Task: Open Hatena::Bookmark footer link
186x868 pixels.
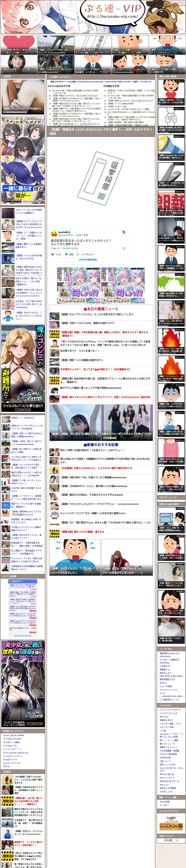Action: click(23, 636)
